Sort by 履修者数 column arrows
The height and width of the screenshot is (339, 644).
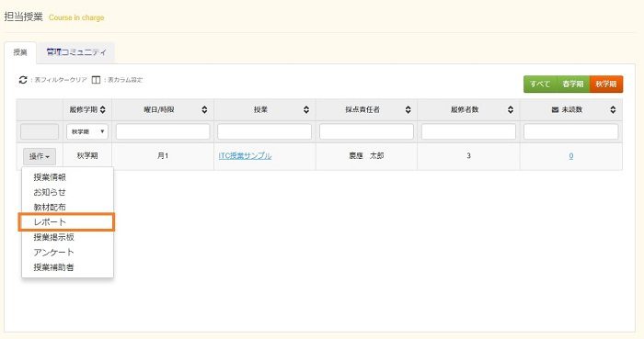pyautogui.click(x=510, y=109)
